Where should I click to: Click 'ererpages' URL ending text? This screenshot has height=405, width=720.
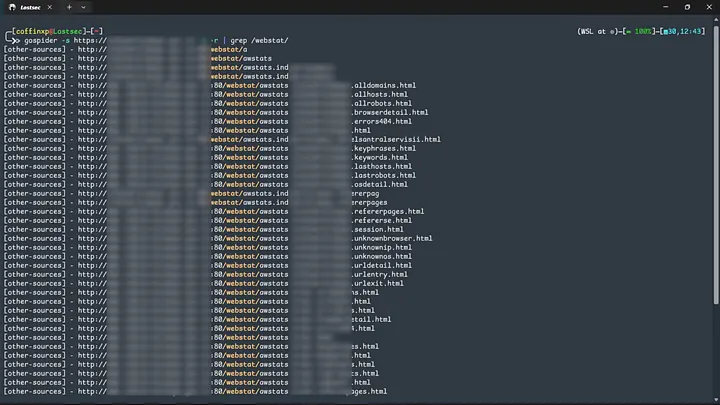(369, 202)
